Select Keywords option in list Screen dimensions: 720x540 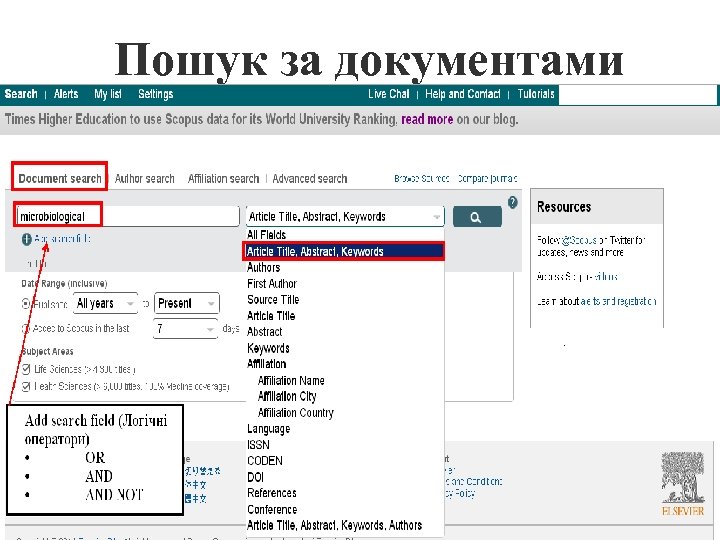click(x=268, y=348)
